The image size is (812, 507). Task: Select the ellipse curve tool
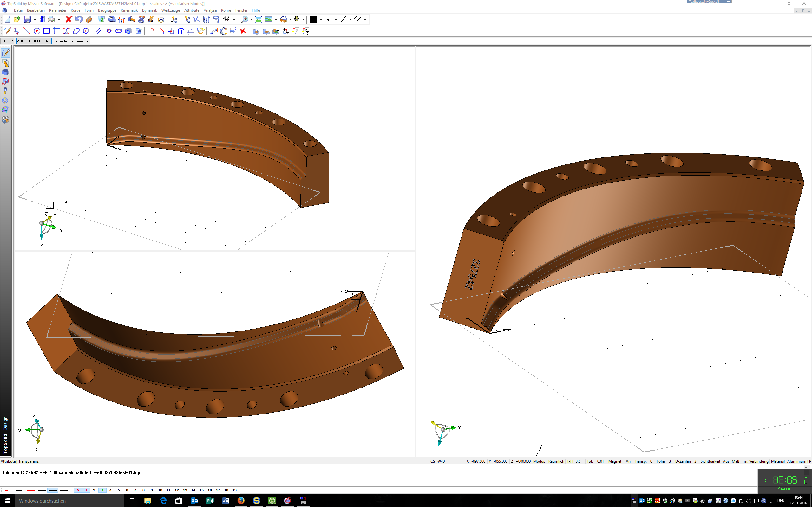click(76, 31)
